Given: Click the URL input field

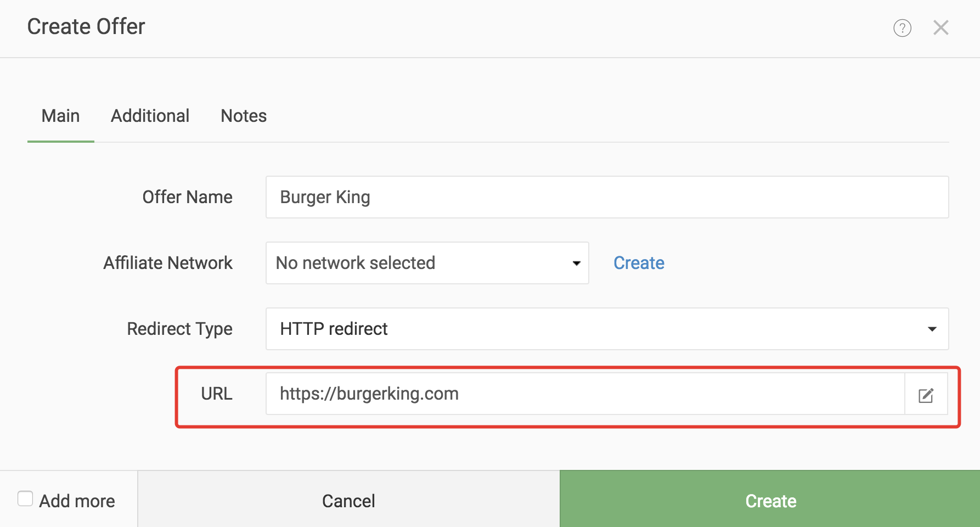Looking at the screenshot, I should tap(585, 394).
